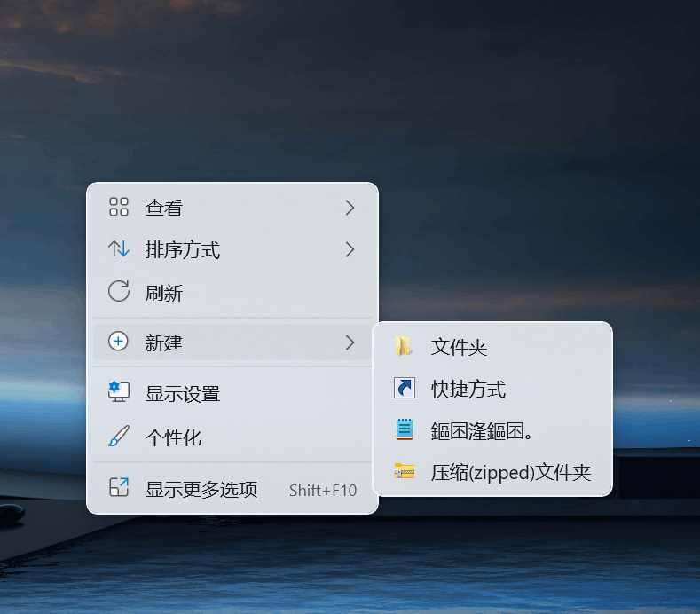Click the yellow folder icon in submenu

pyautogui.click(x=404, y=346)
